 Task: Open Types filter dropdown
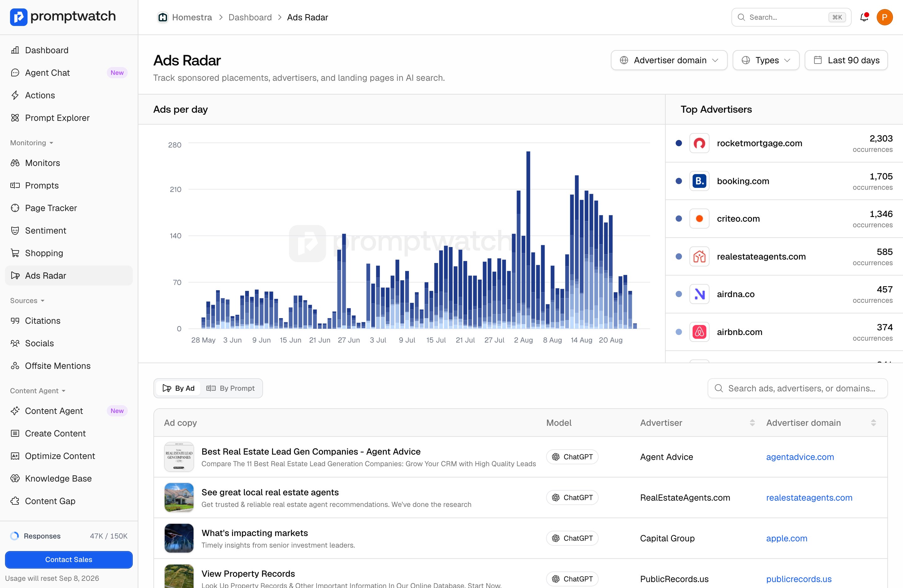766,60
